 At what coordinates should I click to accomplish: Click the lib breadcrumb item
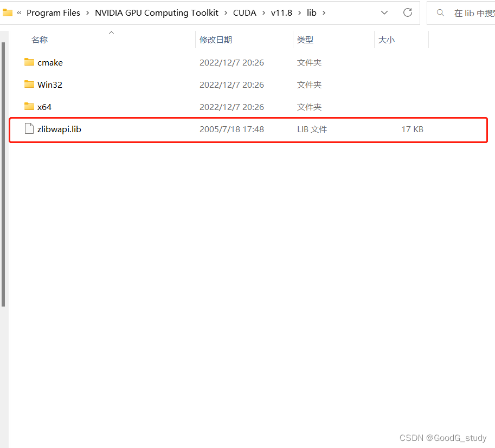(311, 12)
